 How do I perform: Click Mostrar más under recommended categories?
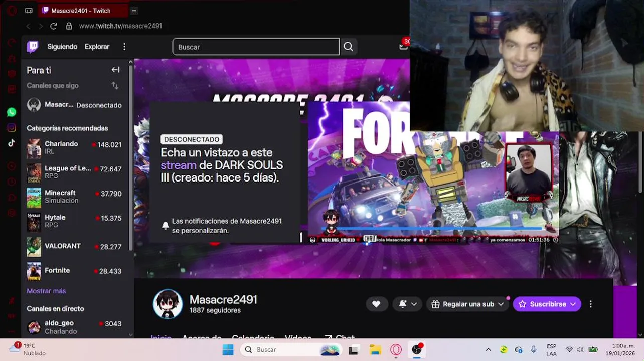[x=46, y=291]
